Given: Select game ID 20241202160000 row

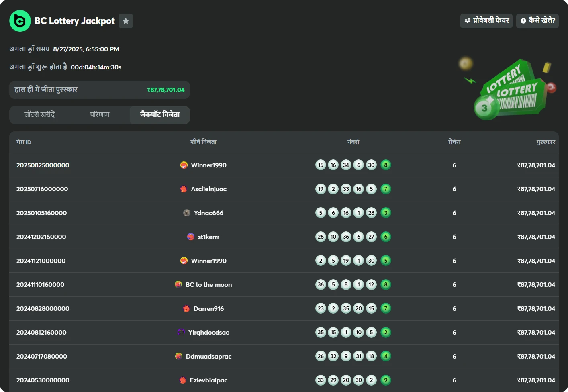Looking at the screenshot, I should (41, 237).
